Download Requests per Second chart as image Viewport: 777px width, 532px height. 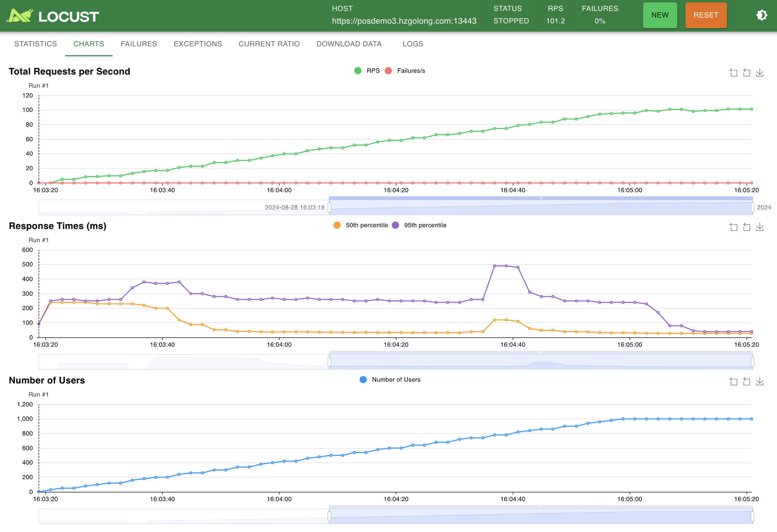pyautogui.click(x=760, y=72)
